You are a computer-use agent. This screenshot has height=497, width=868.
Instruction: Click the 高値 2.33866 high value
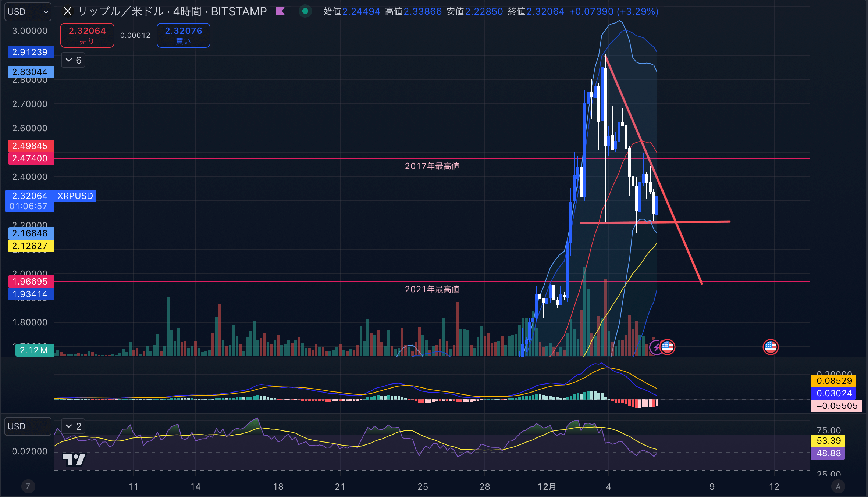pos(413,11)
